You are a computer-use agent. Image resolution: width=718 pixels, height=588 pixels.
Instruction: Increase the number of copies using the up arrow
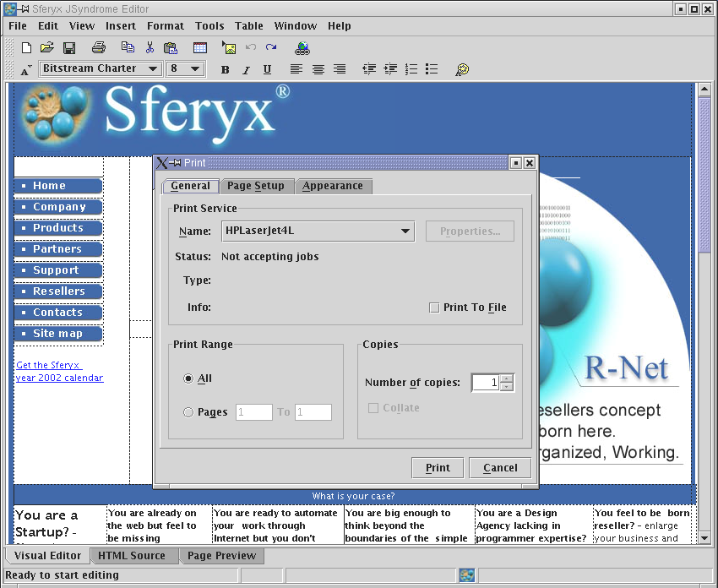pos(506,378)
